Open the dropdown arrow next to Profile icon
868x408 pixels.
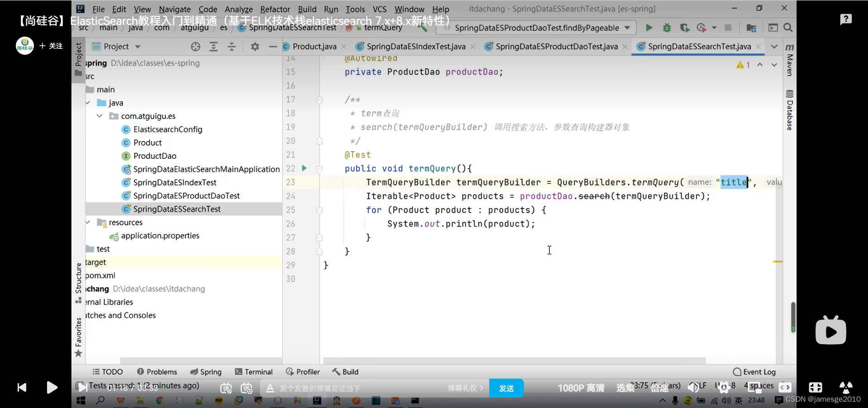point(714,28)
